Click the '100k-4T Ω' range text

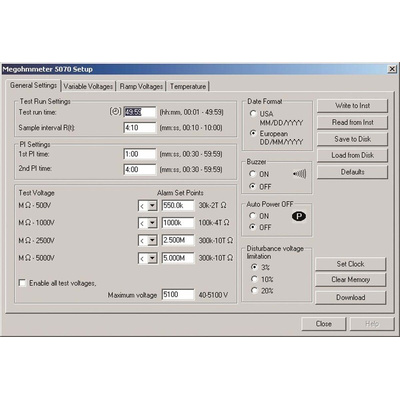pos(214,222)
